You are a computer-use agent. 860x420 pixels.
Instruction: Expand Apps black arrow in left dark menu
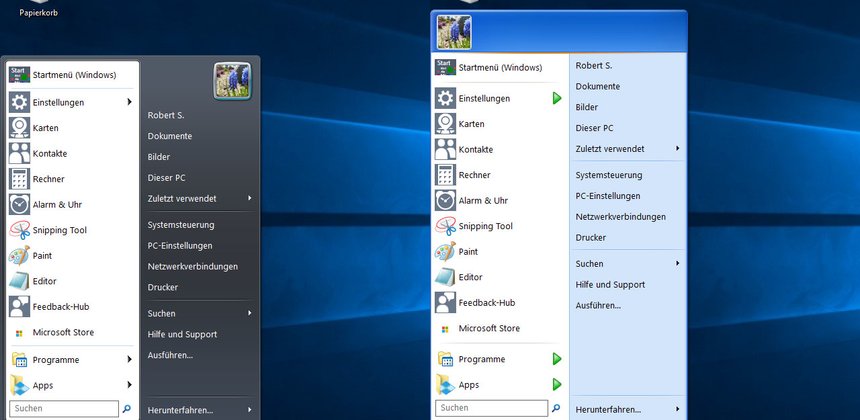(129, 384)
